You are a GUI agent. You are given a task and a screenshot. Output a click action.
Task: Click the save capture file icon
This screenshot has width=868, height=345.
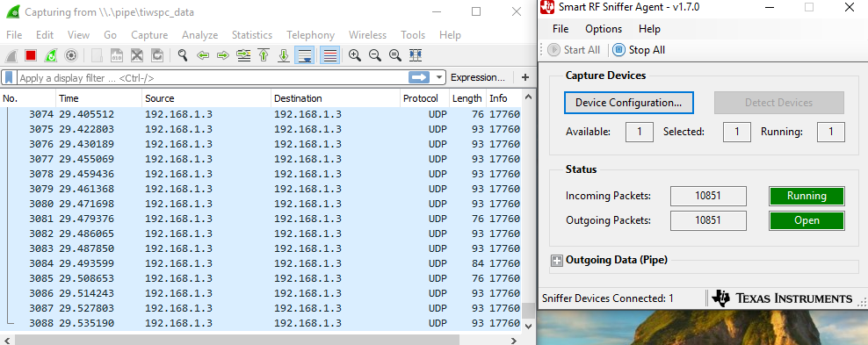[x=116, y=55]
